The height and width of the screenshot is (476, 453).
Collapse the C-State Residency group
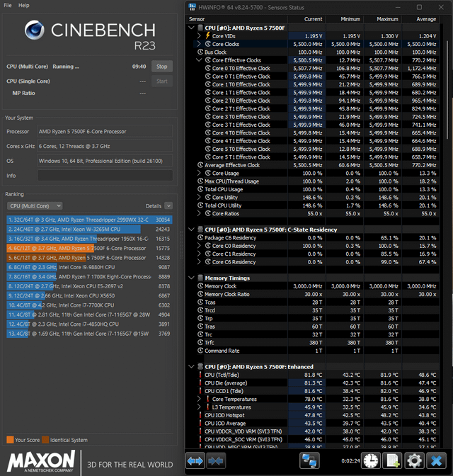click(x=191, y=229)
